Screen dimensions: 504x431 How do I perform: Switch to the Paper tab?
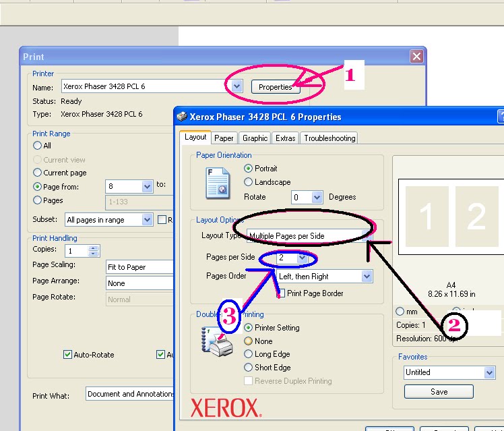(x=224, y=138)
